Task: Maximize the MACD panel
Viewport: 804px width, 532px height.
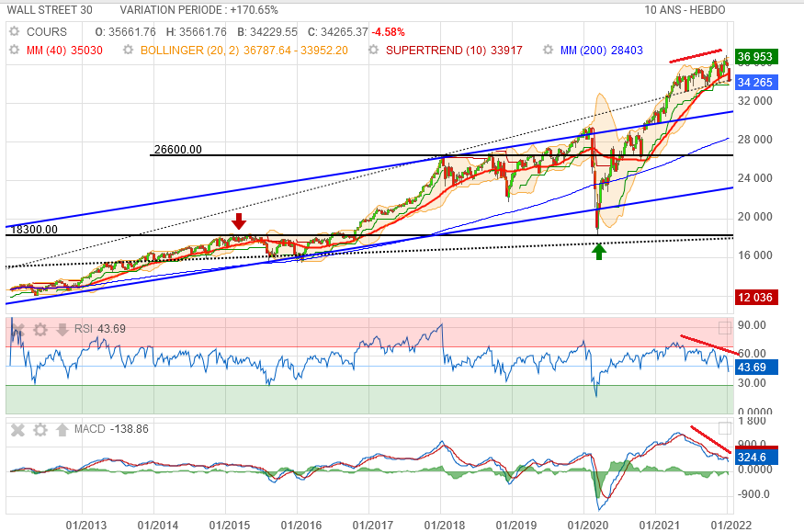Action: 725,428
